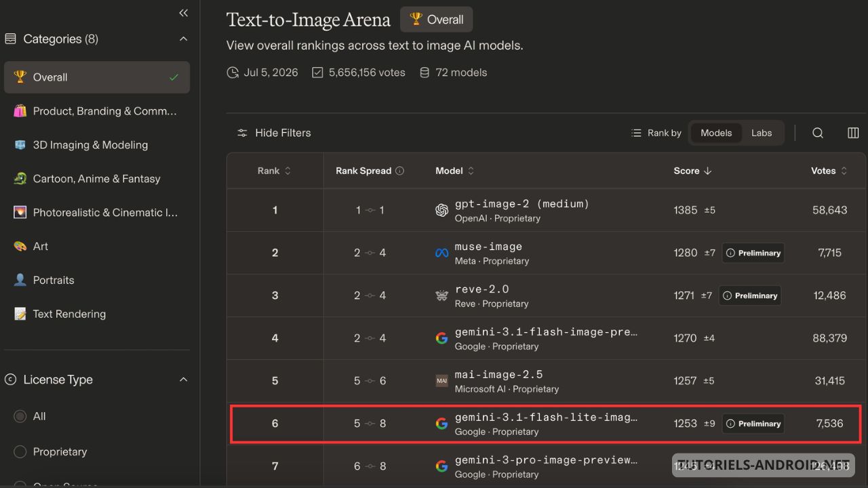Click the OpenAI logo for gpt-image-2
The width and height of the screenshot is (868, 488).
click(441, 211)
